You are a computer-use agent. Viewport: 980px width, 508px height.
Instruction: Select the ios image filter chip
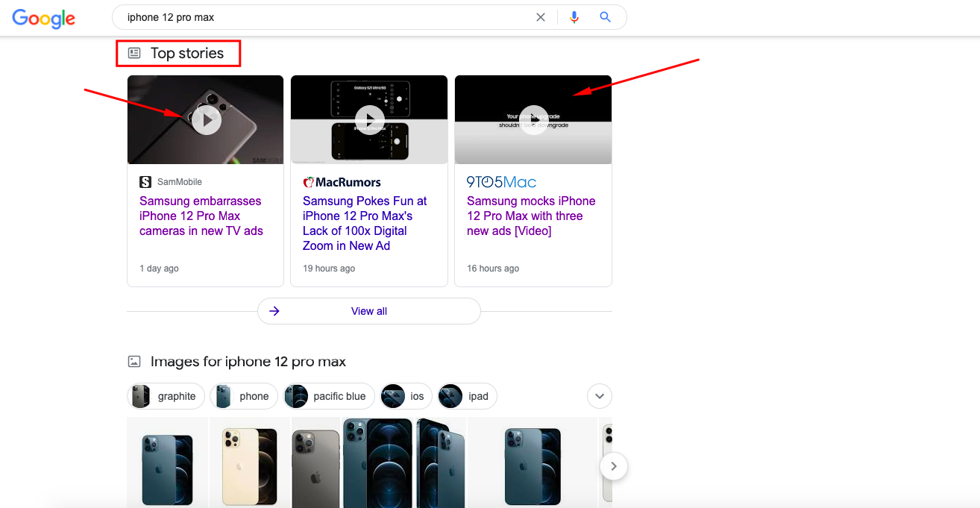point(406,396)
